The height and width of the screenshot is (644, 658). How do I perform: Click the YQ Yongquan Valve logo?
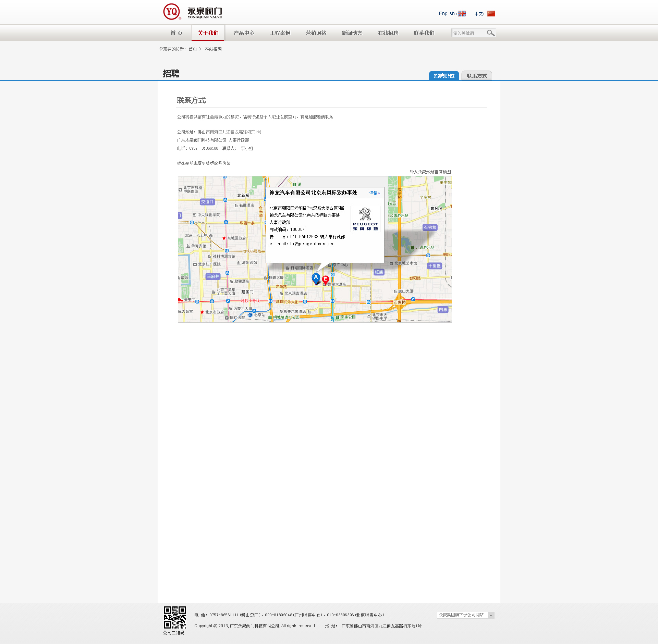[x=192, y=12]
